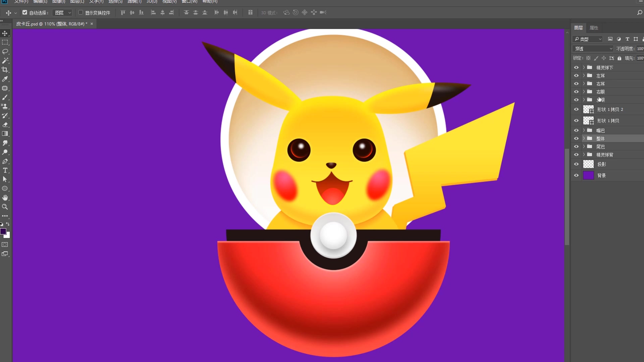Screen dimensions: 644x362
Task: Filter layers by adjustment layer icon
Action: pyautogui.click(x=619, y=39)
